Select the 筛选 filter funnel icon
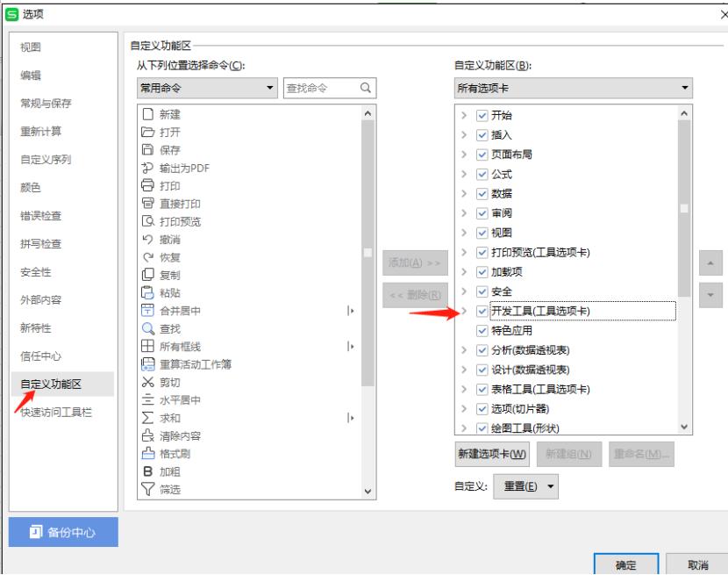The height and width of the screenshot is (575, 728). point(147,489)
